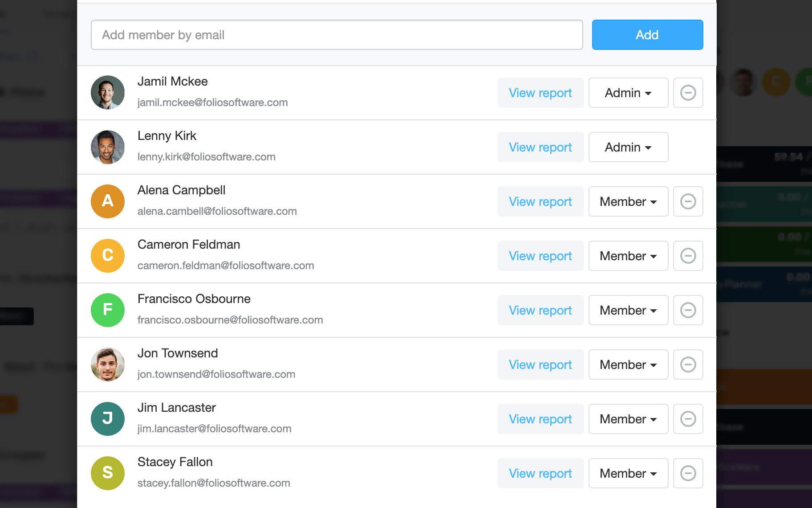Open Cameron Feldman's Member role dropdown
Viewport: 812px width, 508px height.
pyautogui.click(x=628, y=256)
